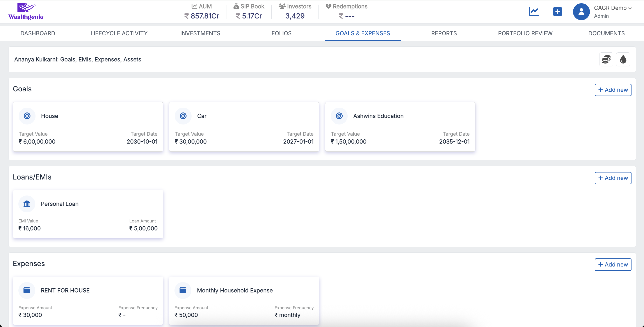Open the Portfolio Review tab
The image size is (644, 327).
(x=525, y=33)
